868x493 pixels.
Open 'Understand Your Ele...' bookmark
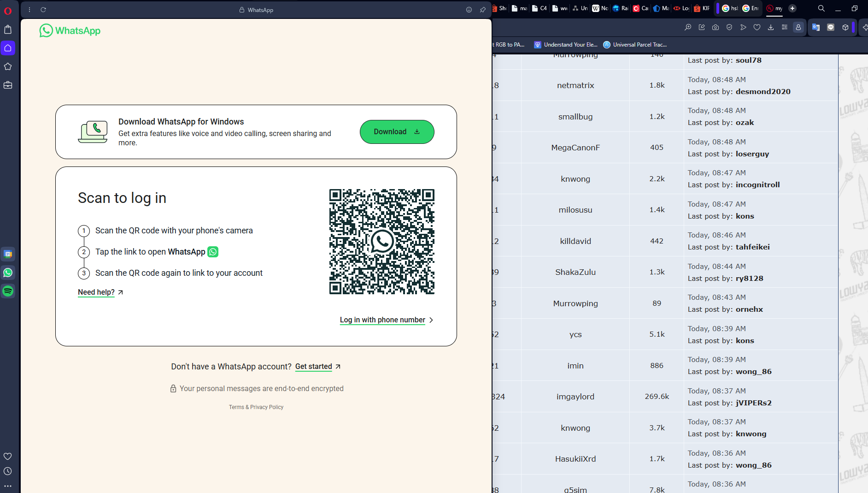point(566,45)
